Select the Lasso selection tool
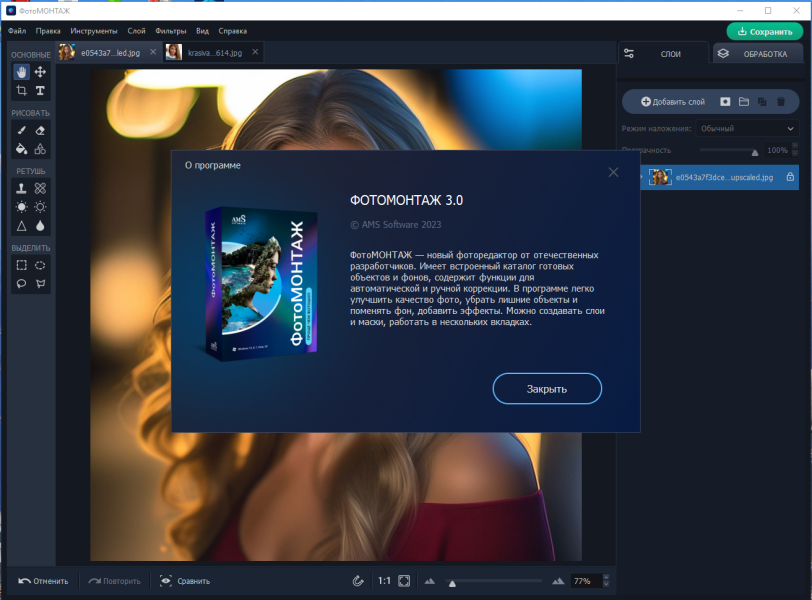 click(x=21, y=283)
